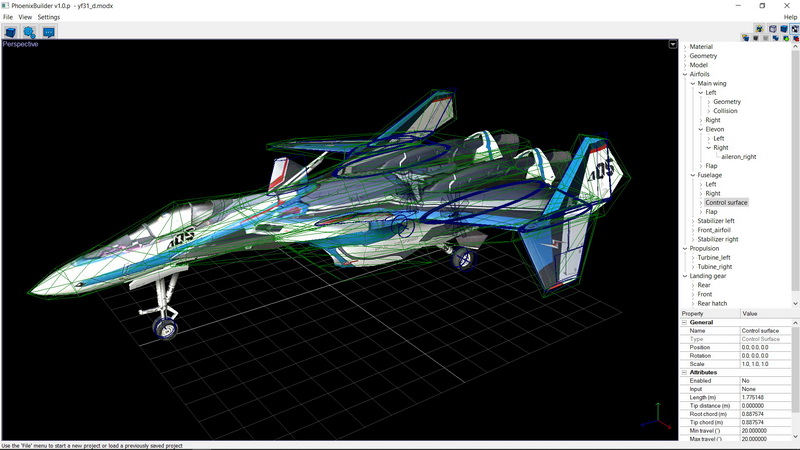This screenshot has height=450, width=800.
Task: Select the Right item under Fuselage
Action: pos(713,193)
